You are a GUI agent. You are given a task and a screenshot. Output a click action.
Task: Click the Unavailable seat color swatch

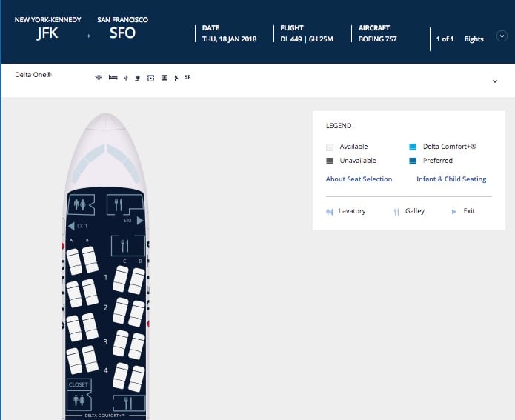coord(330,161)
